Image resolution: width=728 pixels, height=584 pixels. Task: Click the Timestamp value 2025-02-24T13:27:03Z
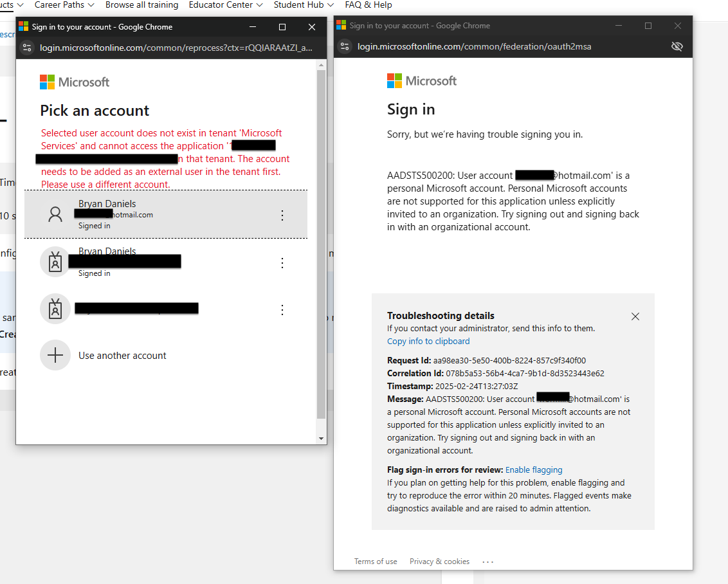477,387
